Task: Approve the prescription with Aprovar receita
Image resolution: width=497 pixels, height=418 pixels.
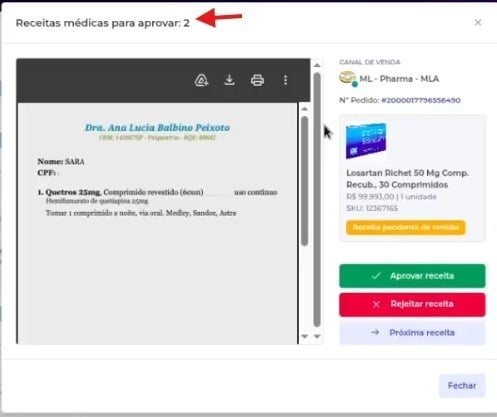Action: pyautogui.click(x=412, y=276)
